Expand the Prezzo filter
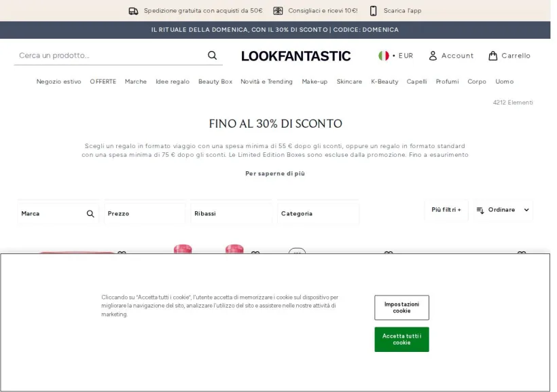 click(145, 213)
